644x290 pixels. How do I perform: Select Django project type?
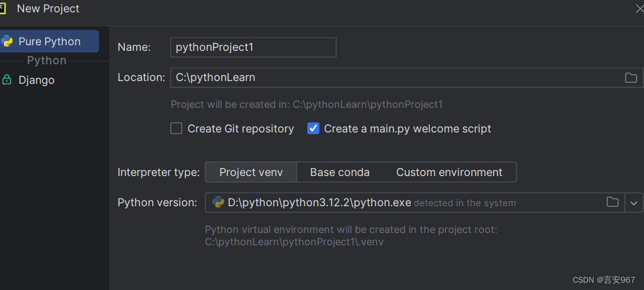click(x=36, y=80)
